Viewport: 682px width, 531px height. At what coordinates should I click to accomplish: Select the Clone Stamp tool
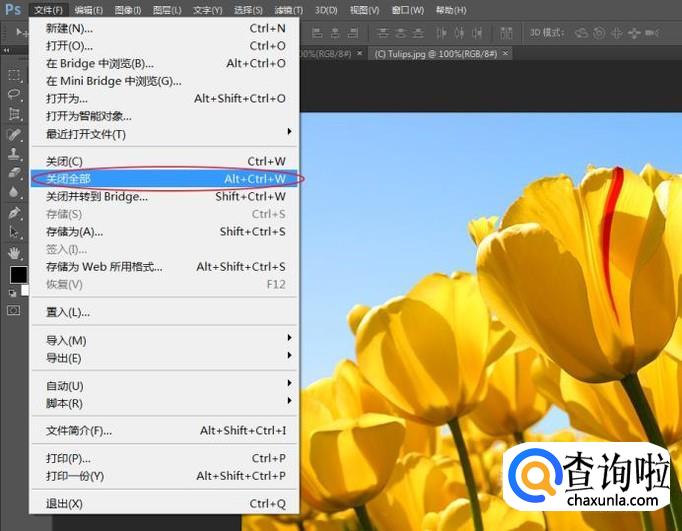click(x=14, y=154)
